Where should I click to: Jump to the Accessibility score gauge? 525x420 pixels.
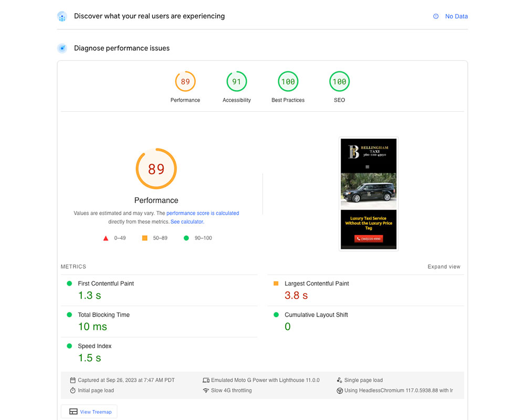tap(237, 82)
